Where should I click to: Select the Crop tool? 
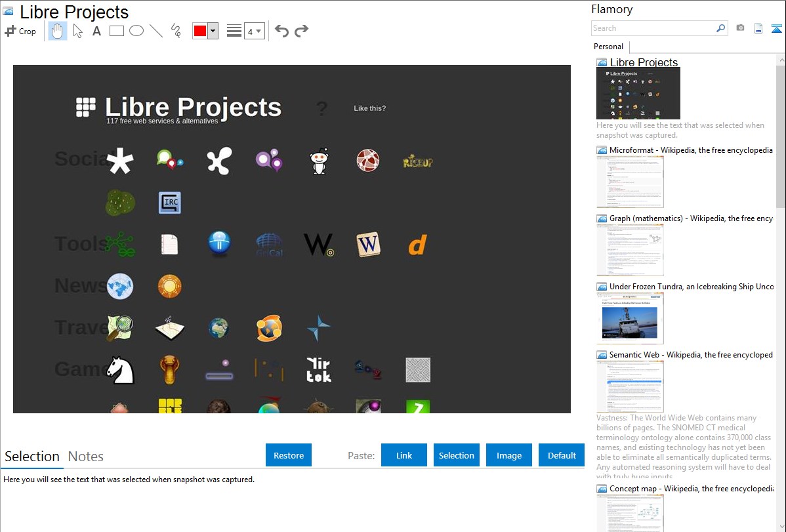(x=20, y=31)
